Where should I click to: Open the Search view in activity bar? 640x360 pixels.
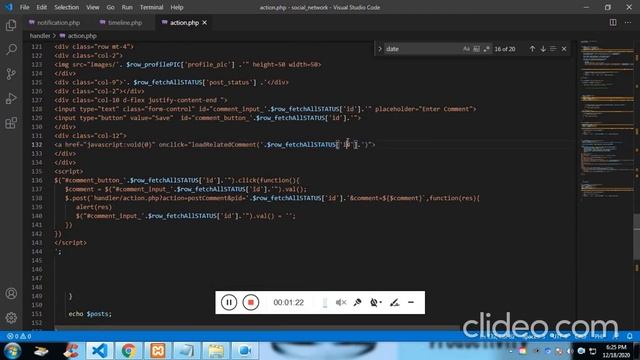tap(11, 49)
